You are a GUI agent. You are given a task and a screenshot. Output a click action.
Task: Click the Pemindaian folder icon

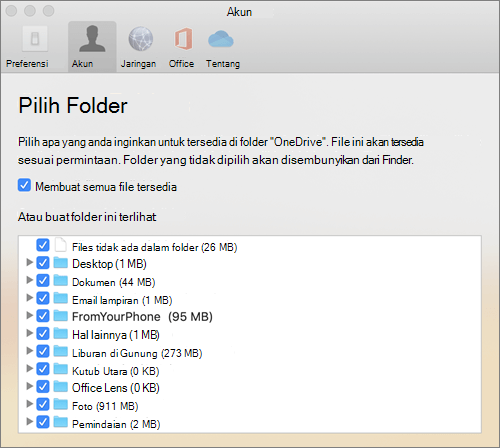coord(61,422)
